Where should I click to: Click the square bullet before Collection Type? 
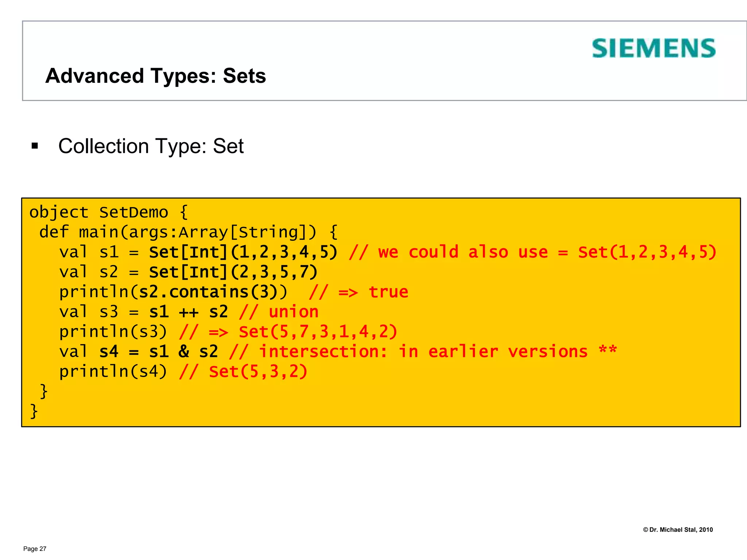tap(35, 146)
